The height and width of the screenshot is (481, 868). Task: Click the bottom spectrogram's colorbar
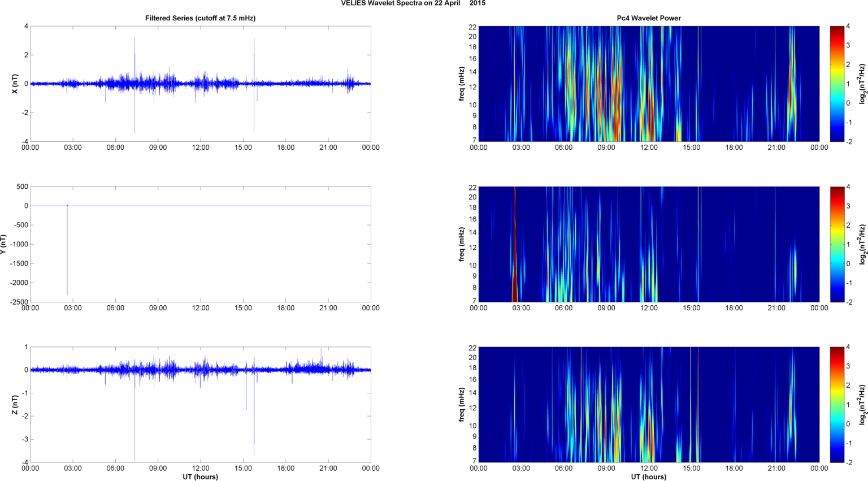click(837, 405)
